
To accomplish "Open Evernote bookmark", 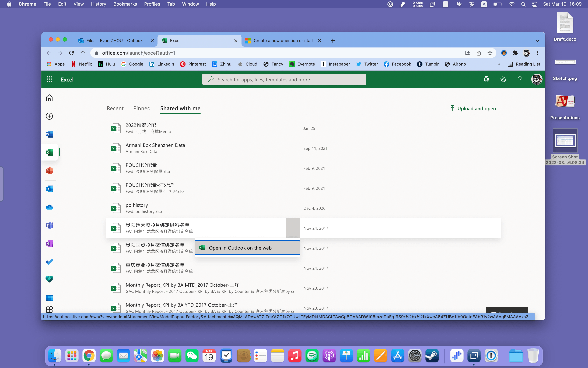I will coord(302,64).
